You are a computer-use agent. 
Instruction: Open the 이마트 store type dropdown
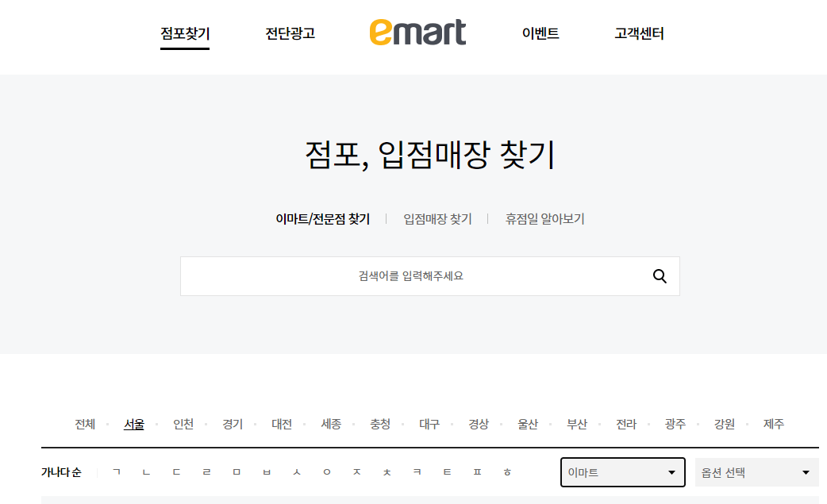click(x=622, y=471)
